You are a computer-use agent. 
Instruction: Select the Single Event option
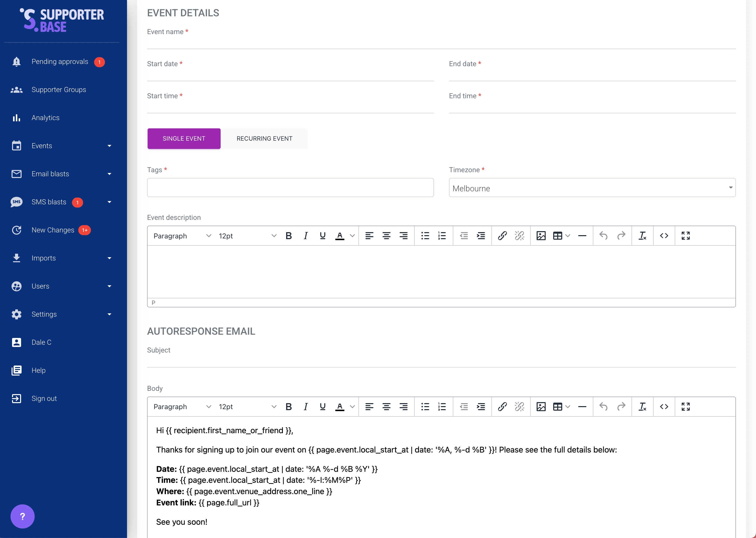coord(184,138)
